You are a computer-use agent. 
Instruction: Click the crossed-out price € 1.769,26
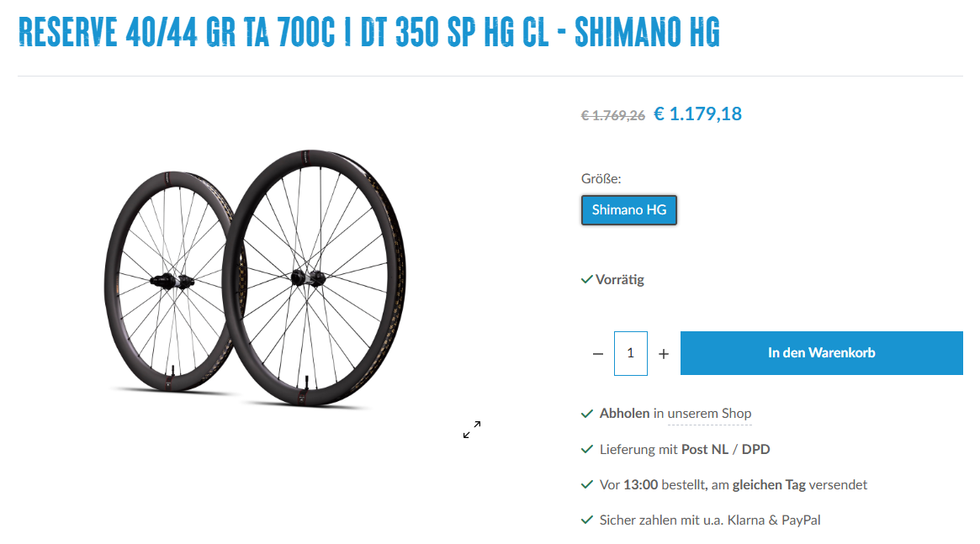tap(612, 115)
